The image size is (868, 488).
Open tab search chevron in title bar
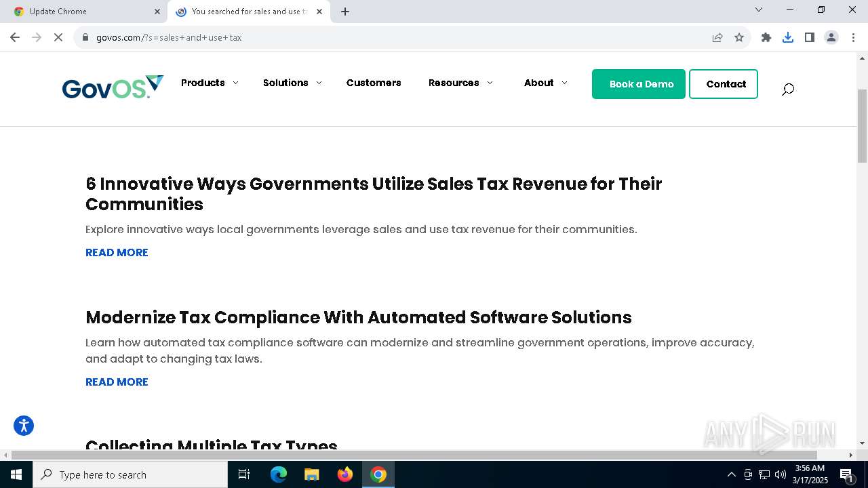[759, 9]
